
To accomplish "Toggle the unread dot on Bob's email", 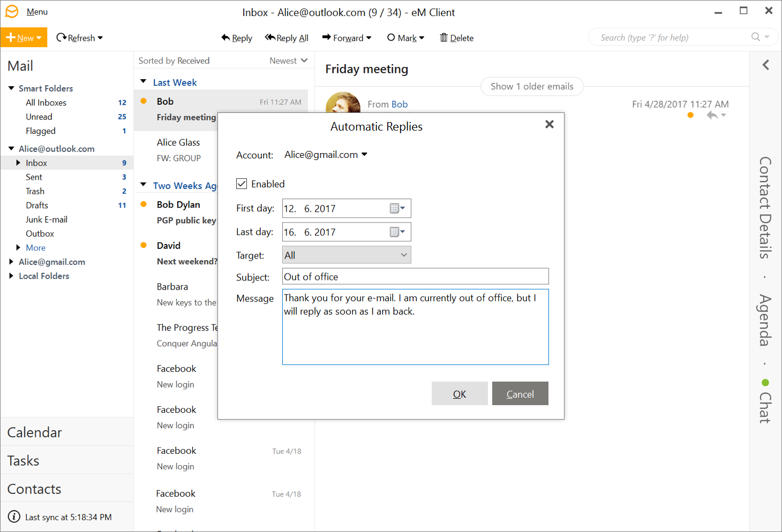I will point(144,101).
